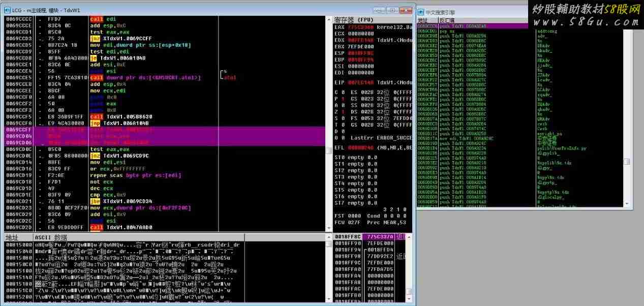Image resolution: width=644 pixels, height=306 pixels.
Task: Select the mov edi,TdxW1 row in search results
Action: pyautogui.click(x=520, y=138)
